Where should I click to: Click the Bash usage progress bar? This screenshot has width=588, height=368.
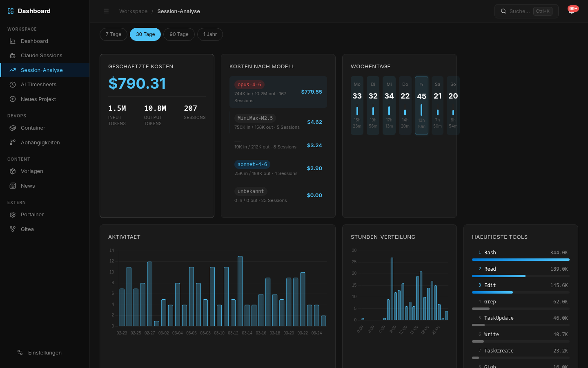point(521,260)
